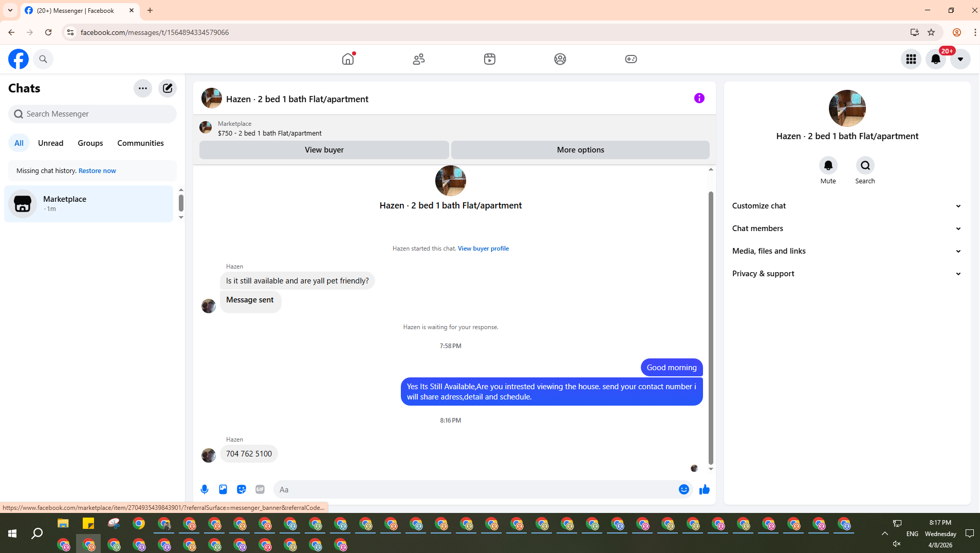Open the Chrome profile icon
Viewport: 980px width, 553px height.
956,32
